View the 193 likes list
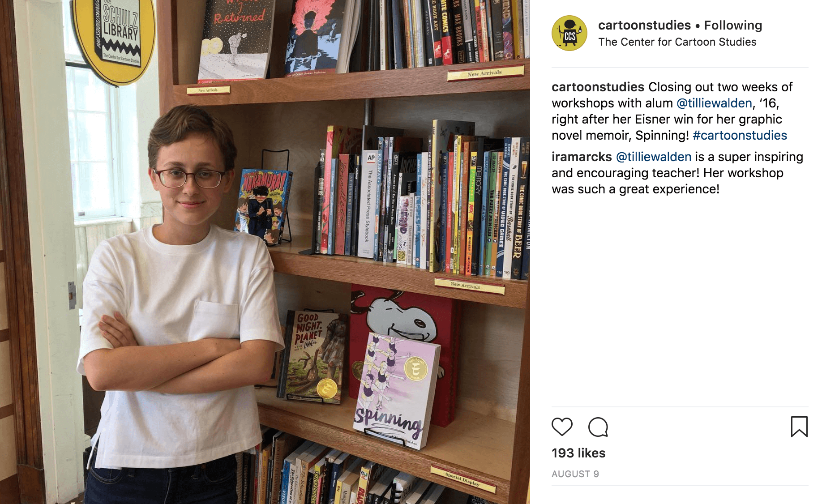 tap(578, 453)
